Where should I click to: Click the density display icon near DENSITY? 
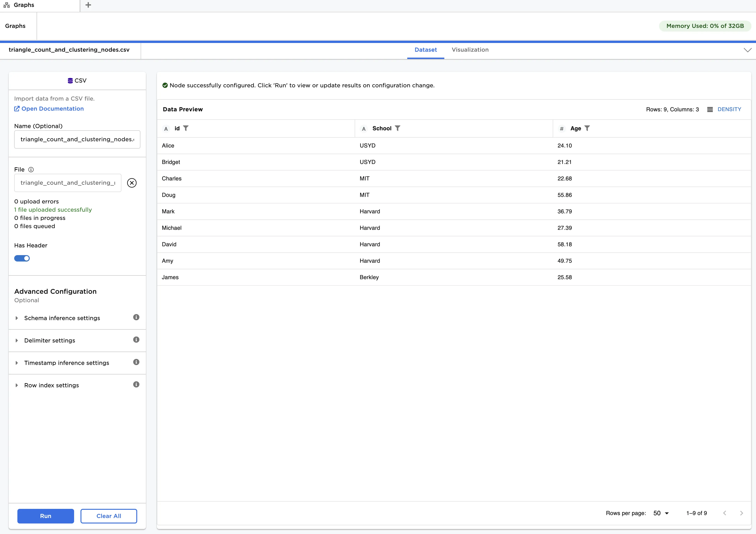[710, 109]
